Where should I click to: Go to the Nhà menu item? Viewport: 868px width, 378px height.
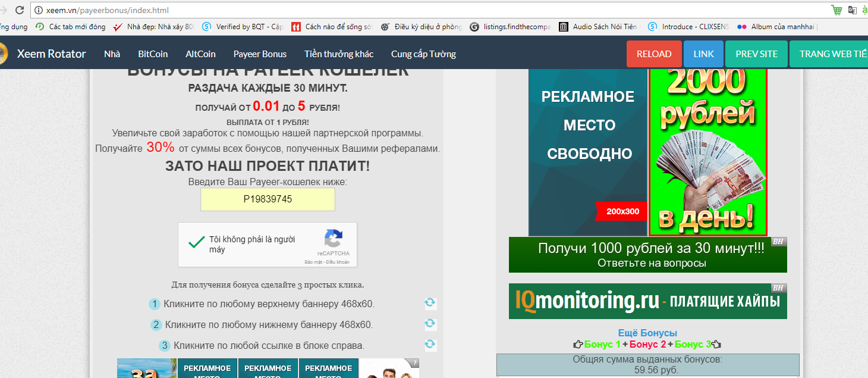tap(112, 54)
